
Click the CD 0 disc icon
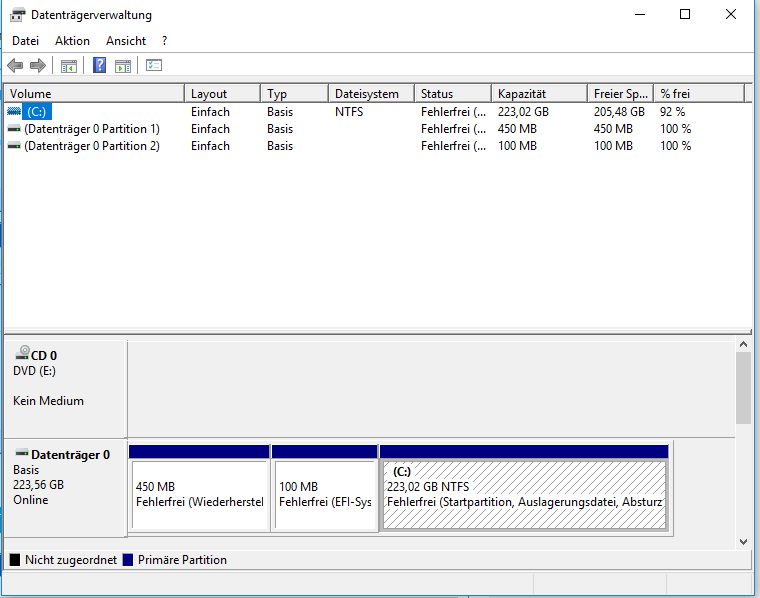click(x=22, y=352)
